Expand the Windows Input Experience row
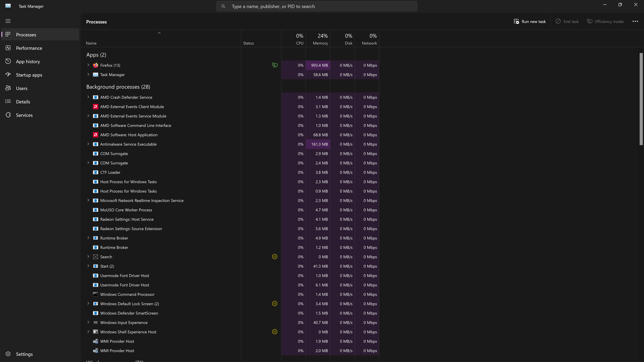 [88, 322]
